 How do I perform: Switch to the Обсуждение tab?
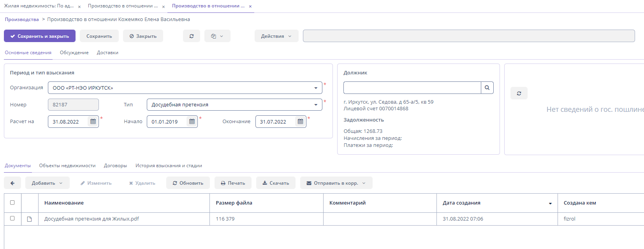pos(74,53)
